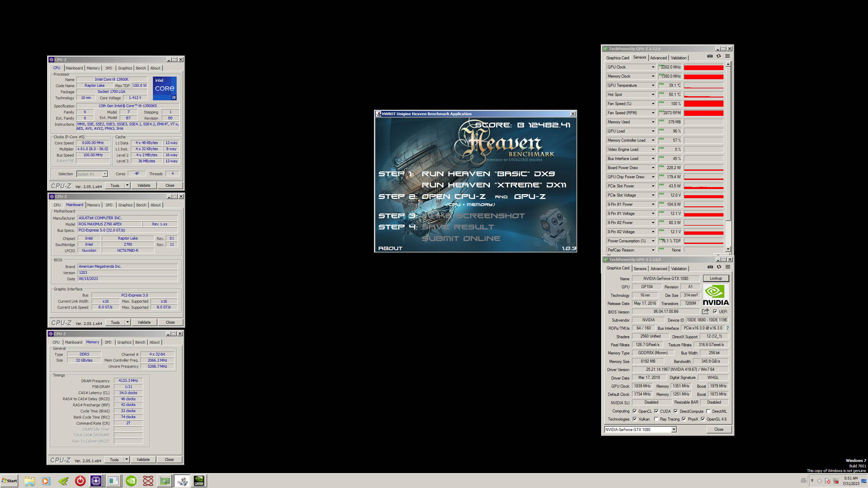Open NVIDIA control panel taskbar icon
The width and height of the screenshot is (868, 488).
(x=199, y=481)
